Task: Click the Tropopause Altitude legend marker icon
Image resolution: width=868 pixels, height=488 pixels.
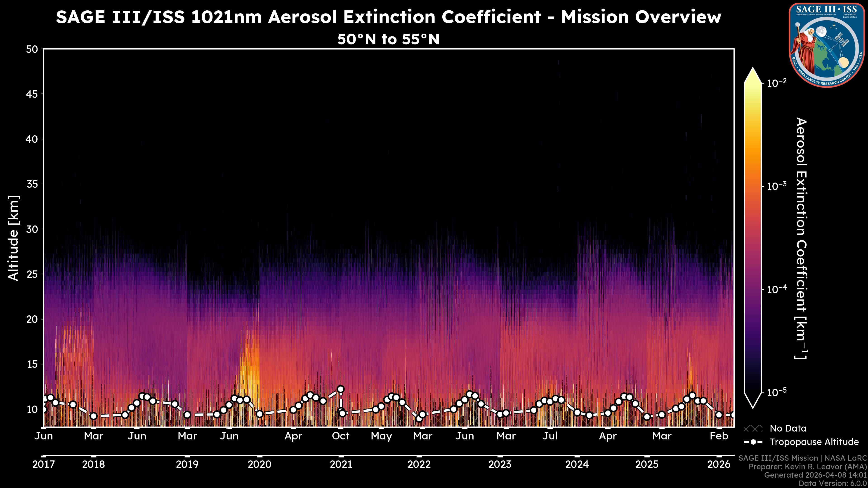Action: pos(753,442)
